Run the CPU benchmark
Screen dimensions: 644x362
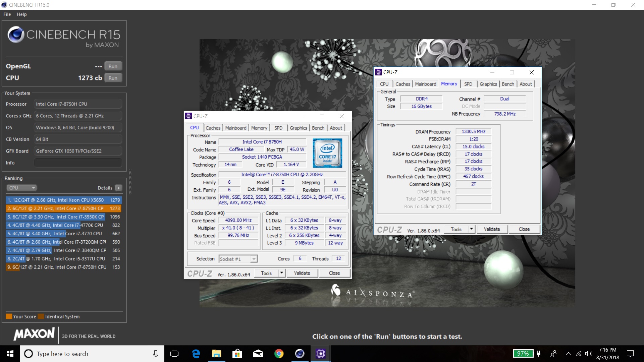(113, 78)
